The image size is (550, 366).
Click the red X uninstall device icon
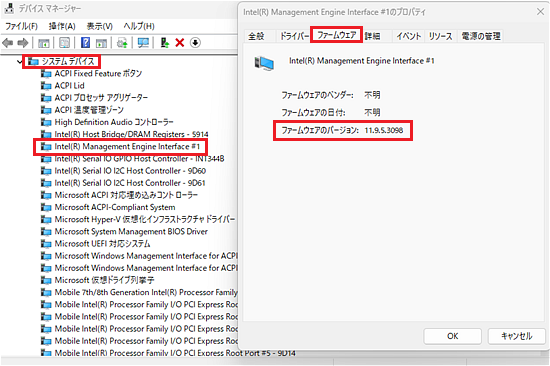tap(180, 43)
